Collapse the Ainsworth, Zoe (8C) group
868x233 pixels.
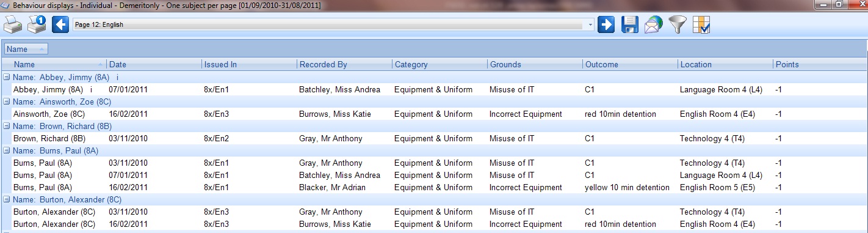(x=6, y=102)
